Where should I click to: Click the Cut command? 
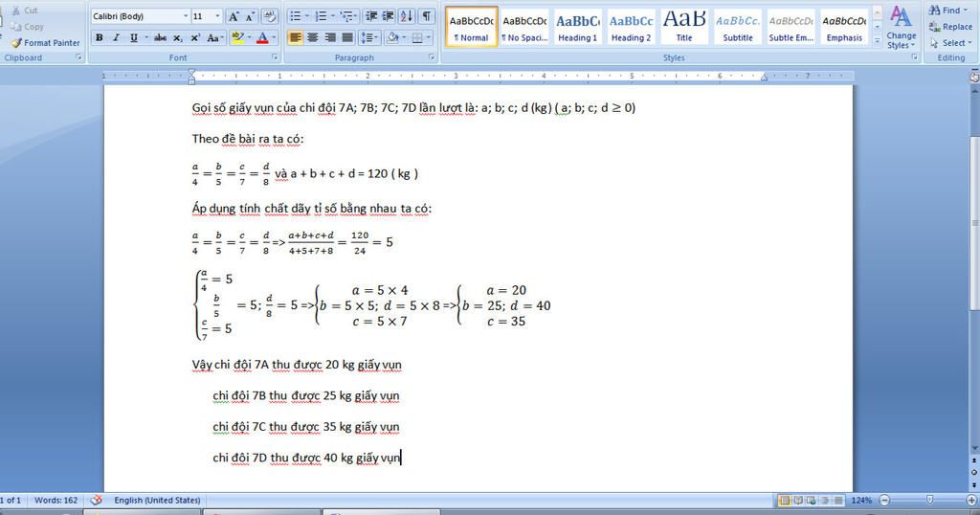25,11
